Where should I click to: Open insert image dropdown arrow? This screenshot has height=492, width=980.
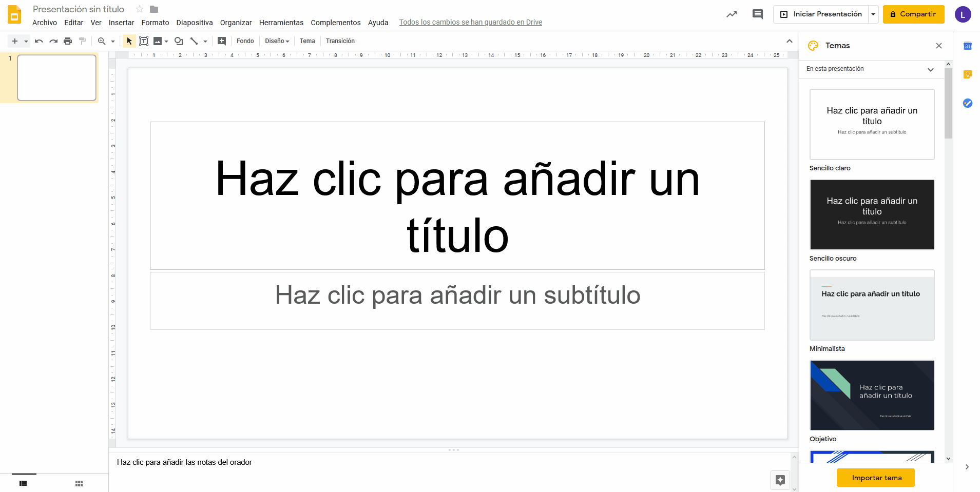click(x=166, y=41)
